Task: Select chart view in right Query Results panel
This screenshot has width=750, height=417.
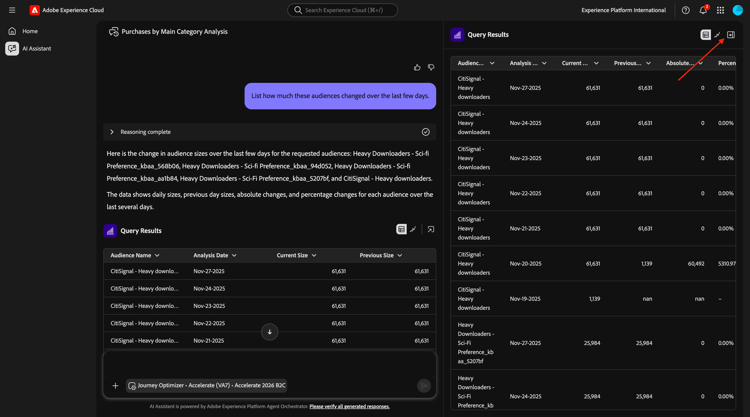Action: 717,34
